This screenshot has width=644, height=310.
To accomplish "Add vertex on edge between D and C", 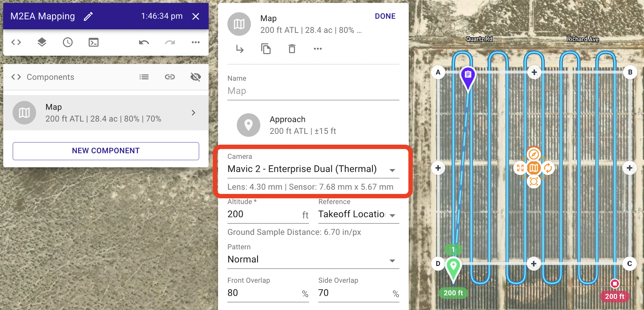I will coord(534,264).
